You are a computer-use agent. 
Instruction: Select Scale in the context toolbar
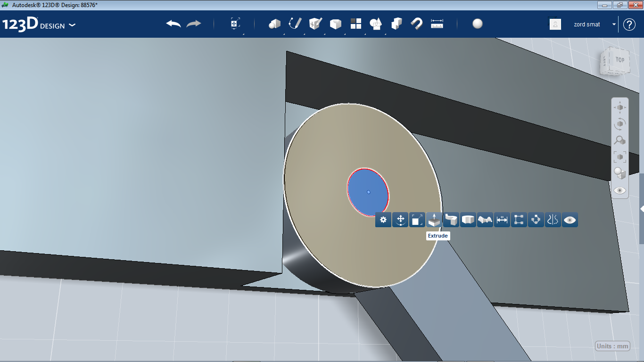pos(417,220)
